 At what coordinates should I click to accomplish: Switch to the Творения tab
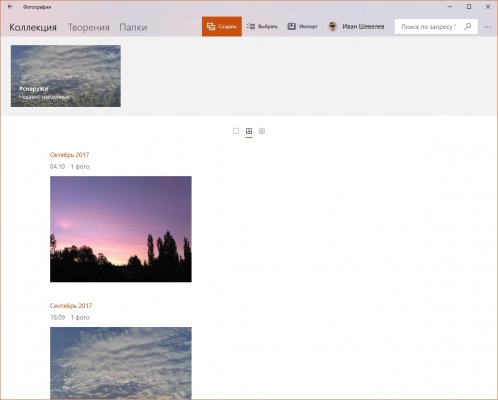click(89, 27)
